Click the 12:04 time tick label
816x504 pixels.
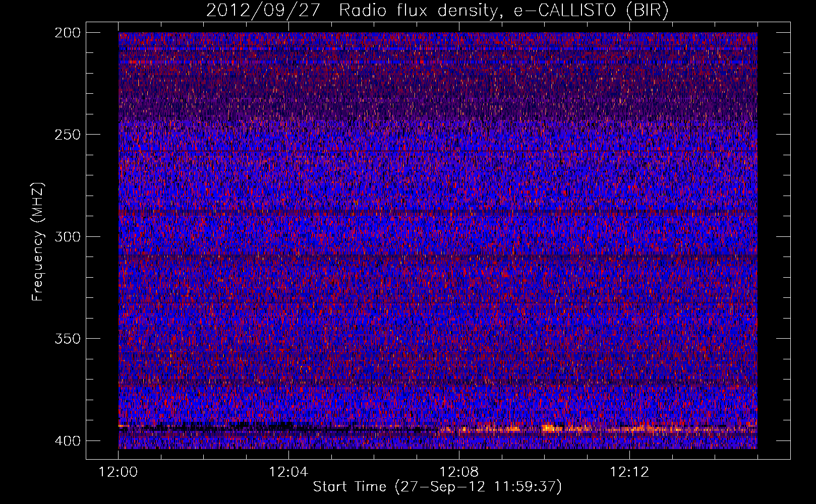tap(288, 472)
